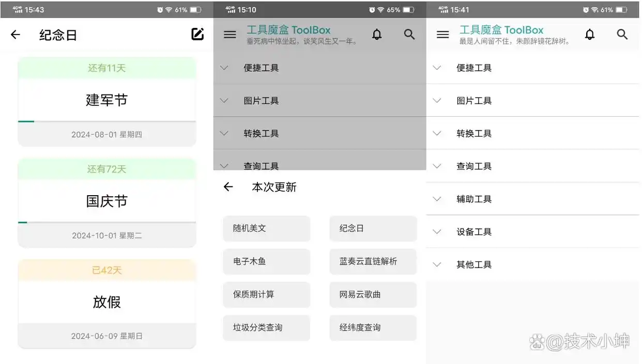Open notifications via the bell icon

[x=377, y=35]
